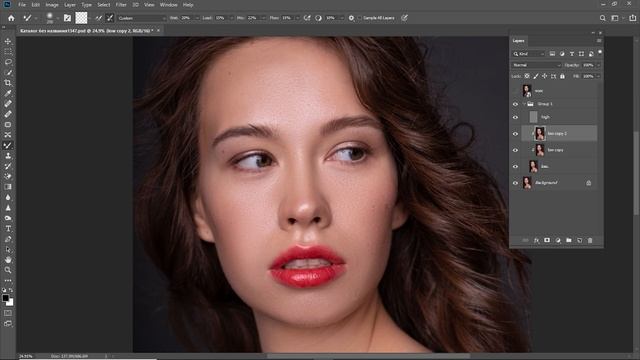Select the Rectangular Marquee tool
The height and width of the screenshot is (360, 640).
click(8, 52)
